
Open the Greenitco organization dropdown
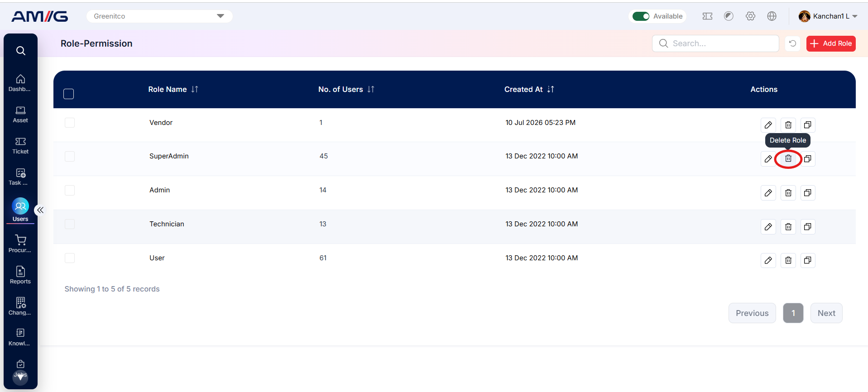tap(159, 16)
